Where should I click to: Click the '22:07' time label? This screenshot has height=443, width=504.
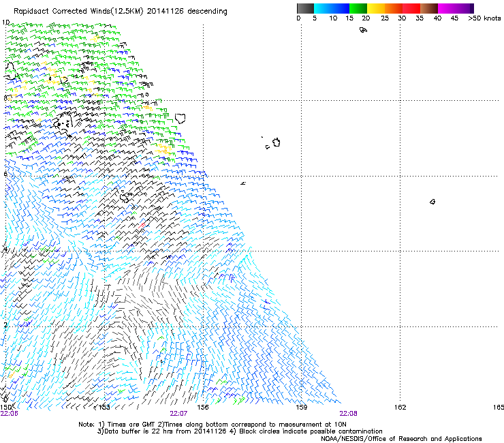coord(178,414)
